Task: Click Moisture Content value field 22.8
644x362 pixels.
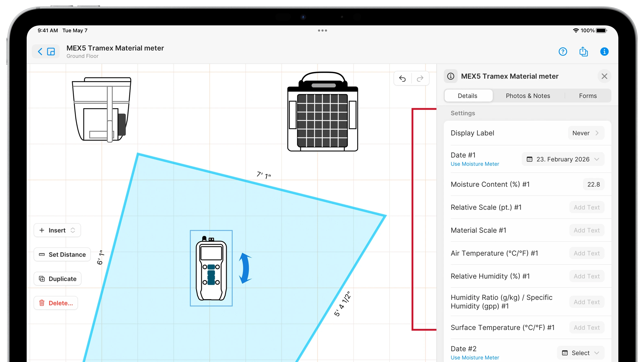Action: (x=593, y=184)
